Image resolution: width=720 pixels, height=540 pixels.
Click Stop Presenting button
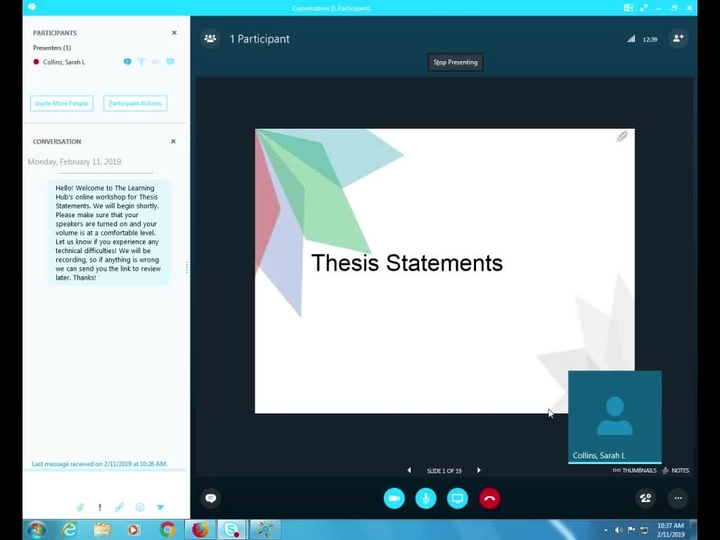455,62
